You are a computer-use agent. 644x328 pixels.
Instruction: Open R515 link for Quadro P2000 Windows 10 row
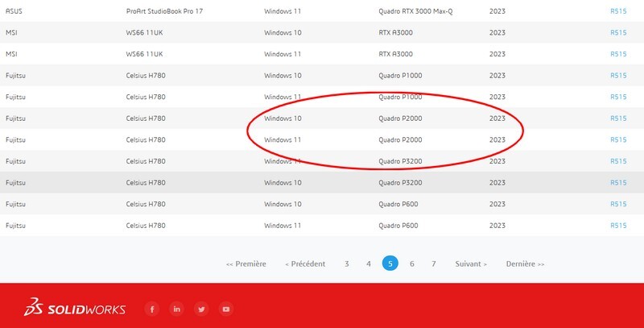(x=618, y=118)
